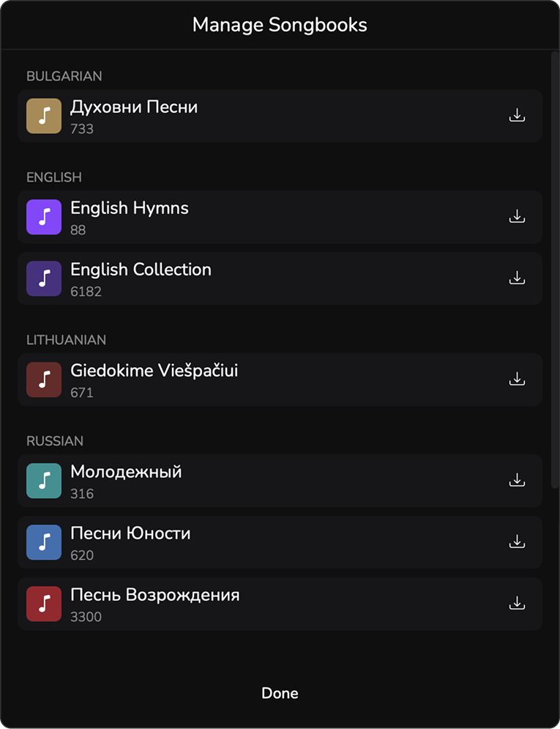Select the English Collection title text
The height and width of the screenshot is (729, 560).
click(x=141, y=270)
